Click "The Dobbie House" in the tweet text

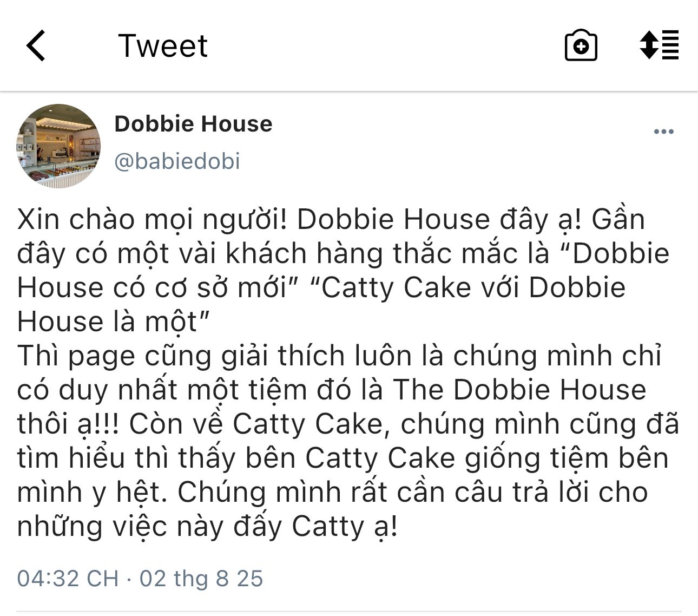click(x=519, y=390)
